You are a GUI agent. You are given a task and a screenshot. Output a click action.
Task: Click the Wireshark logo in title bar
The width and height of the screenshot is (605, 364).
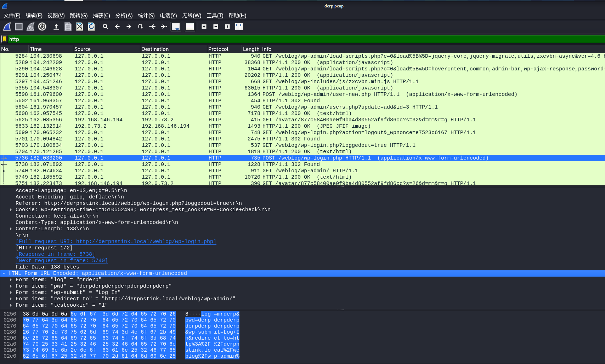click(x=5, y=6)
